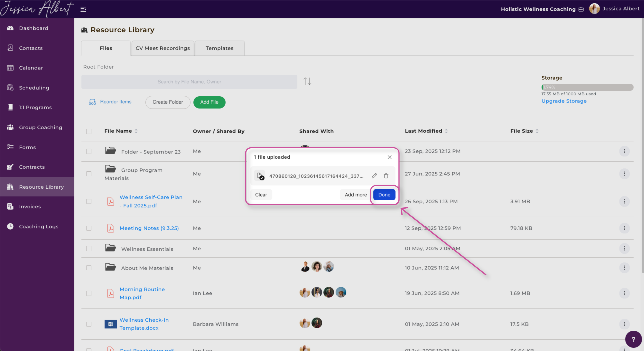This screenshot has height=351, width=644.
Task: Click the Reorder Items icon link
Action: coord(110,102)
